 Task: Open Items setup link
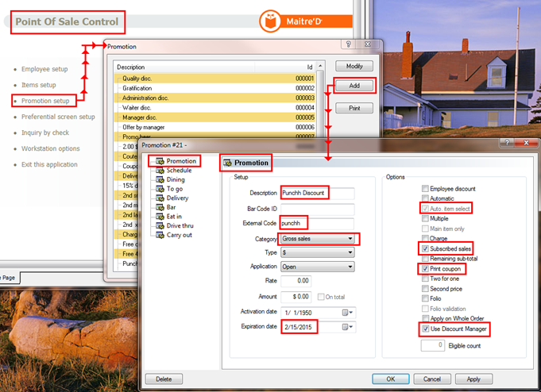pyautogui.click(x=39, y=85)
